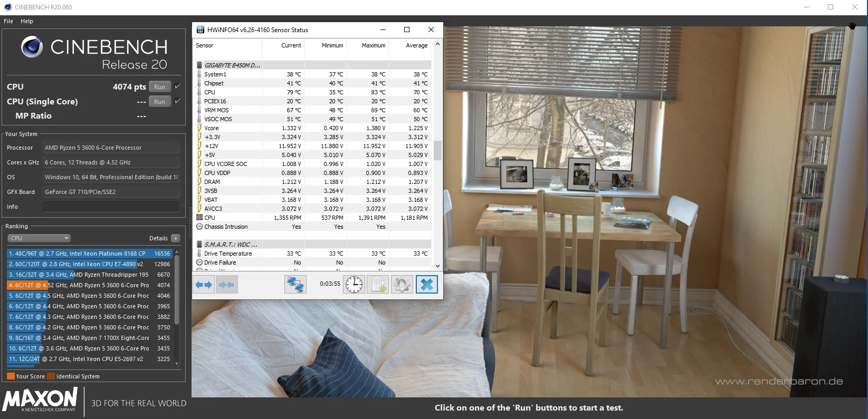Click the shrink columns arrows icon in HWiNFO

pyautogui.click(x=226, y=285)
